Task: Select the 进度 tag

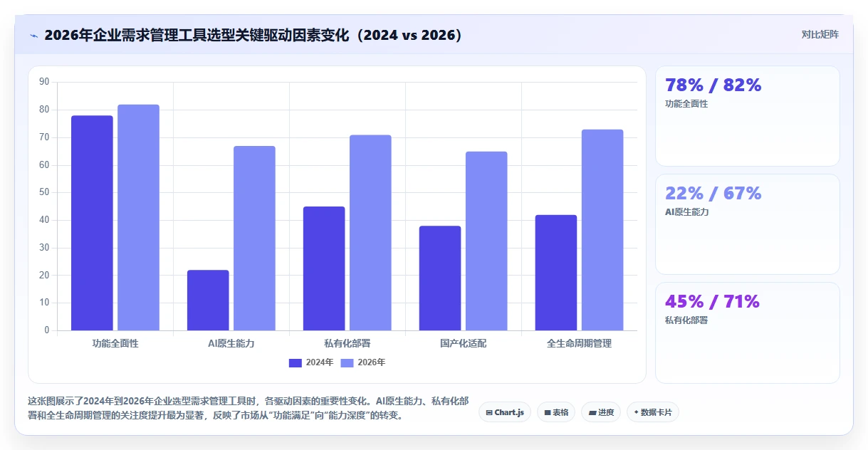Action: 601,412
